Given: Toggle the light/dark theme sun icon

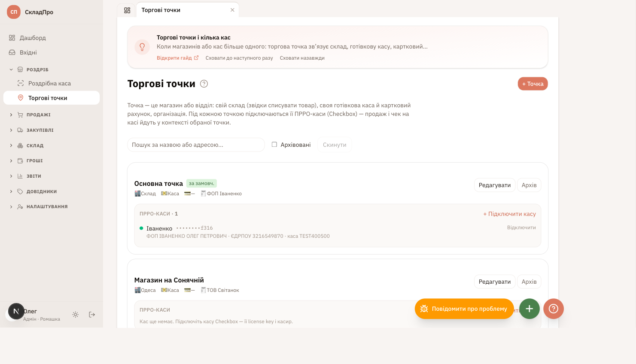Looking at the screenshot, I should point(76,315).
